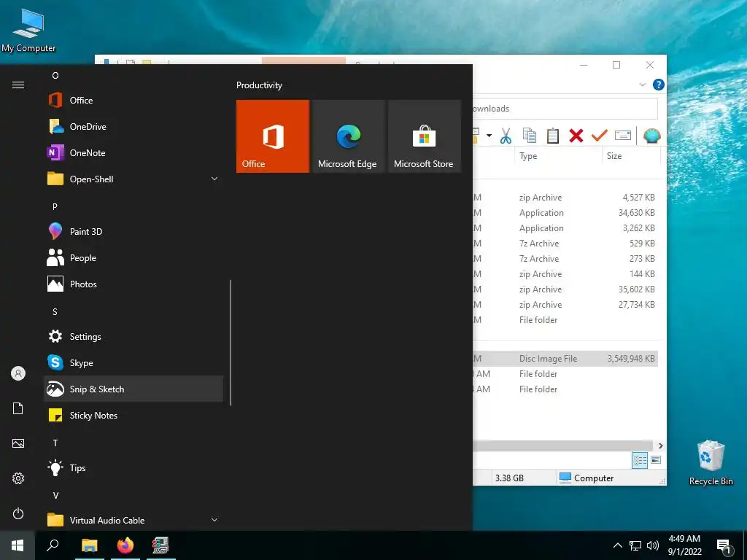Expand the Start menu hamburger navigation
The height and width of the screenshot is (560, 747).
coord(18,85)
